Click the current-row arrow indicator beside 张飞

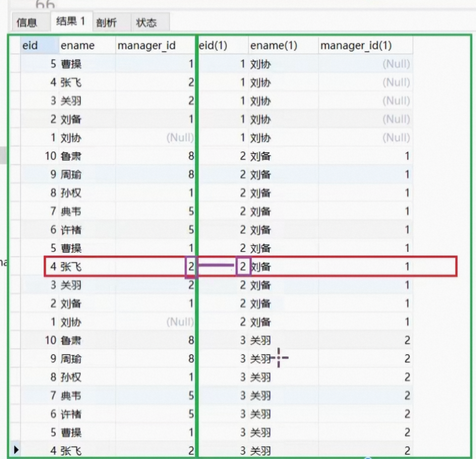[x=16, y=450]
